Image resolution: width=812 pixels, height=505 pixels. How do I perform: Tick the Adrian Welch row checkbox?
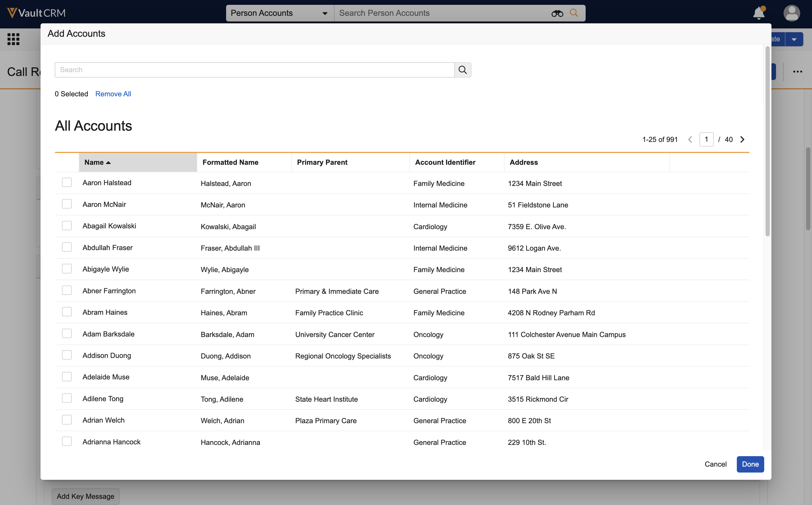(67, 420)
